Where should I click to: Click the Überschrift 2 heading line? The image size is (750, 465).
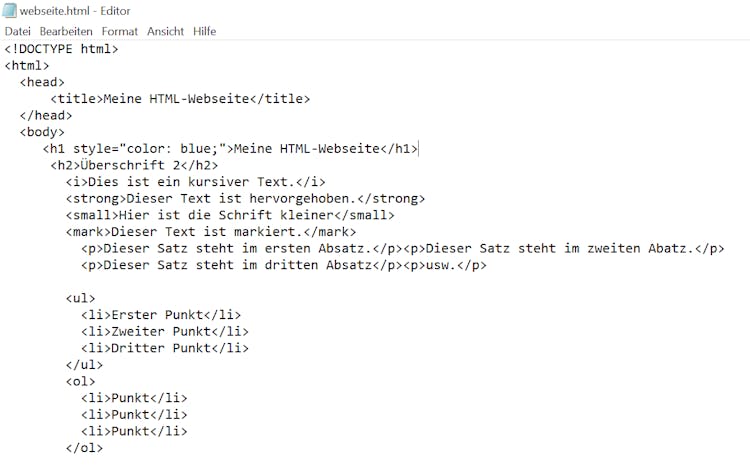[134, 165]
